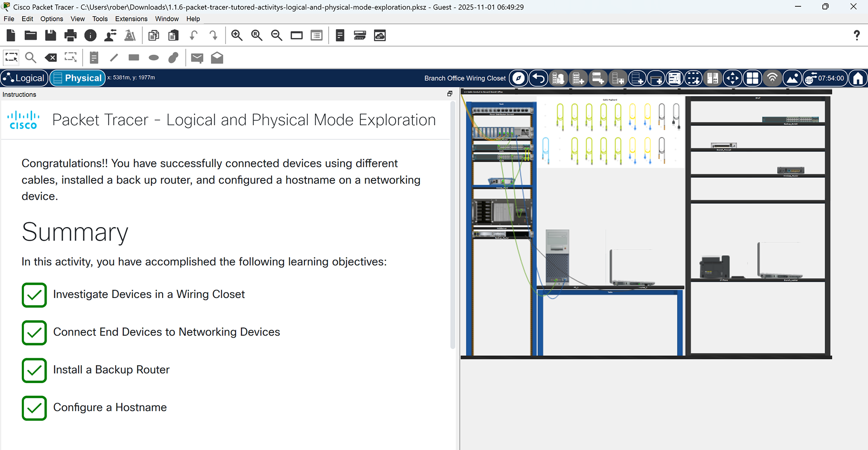This screenshot has height=450, width=868.
Task: Open the network information icon
Action: pyautogui.click(x=90, y=35)
